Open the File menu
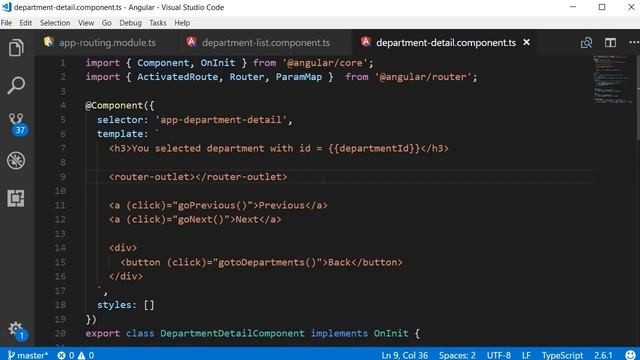This screenshot has height=360, width=640. tap(6, 23)
